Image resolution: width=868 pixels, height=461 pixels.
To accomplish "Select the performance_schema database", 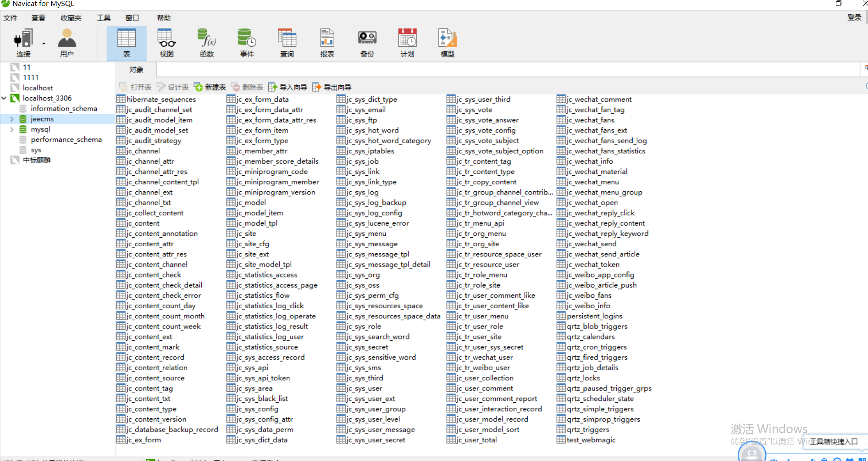I will click(x=66, y=139).
